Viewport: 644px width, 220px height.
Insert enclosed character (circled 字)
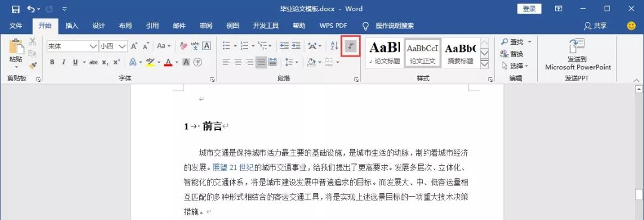click(197, 63)
